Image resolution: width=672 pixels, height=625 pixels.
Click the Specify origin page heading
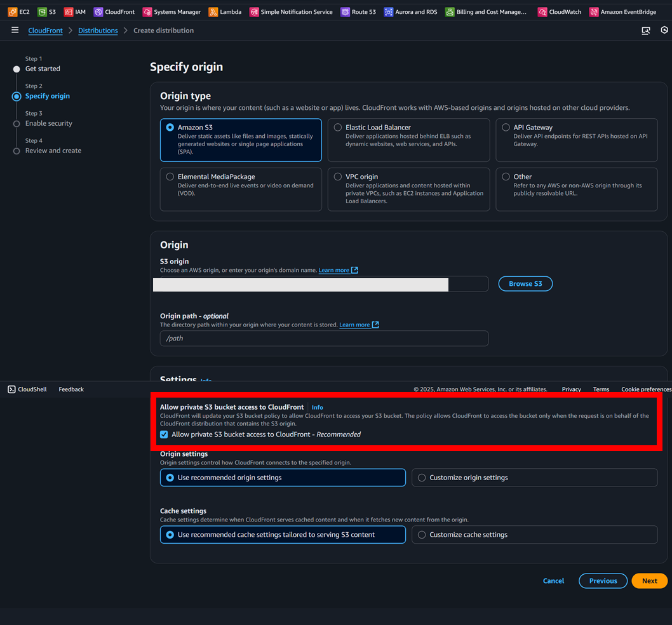pos(187,67)
